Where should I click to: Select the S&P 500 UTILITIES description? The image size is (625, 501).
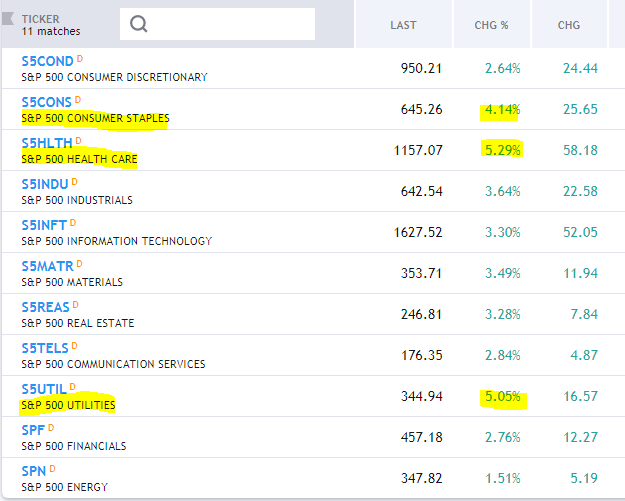tap(68, 405)
